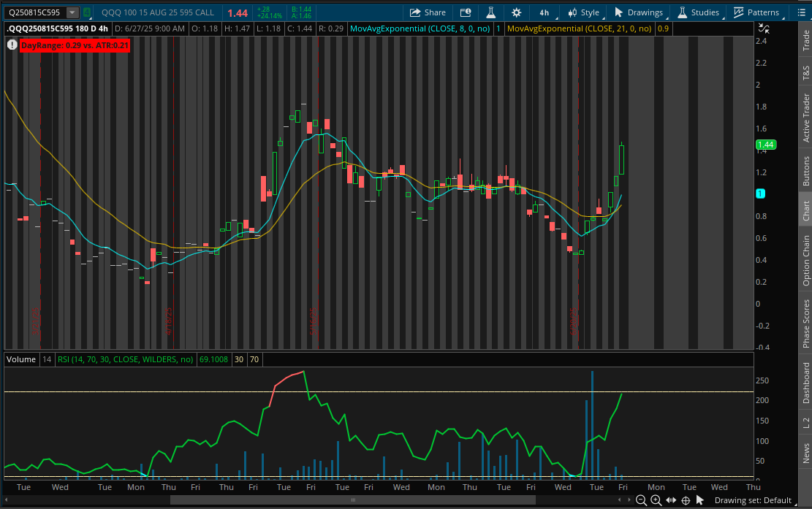Open the Share menu
This screenshot has height=509, width=812.
428,12
